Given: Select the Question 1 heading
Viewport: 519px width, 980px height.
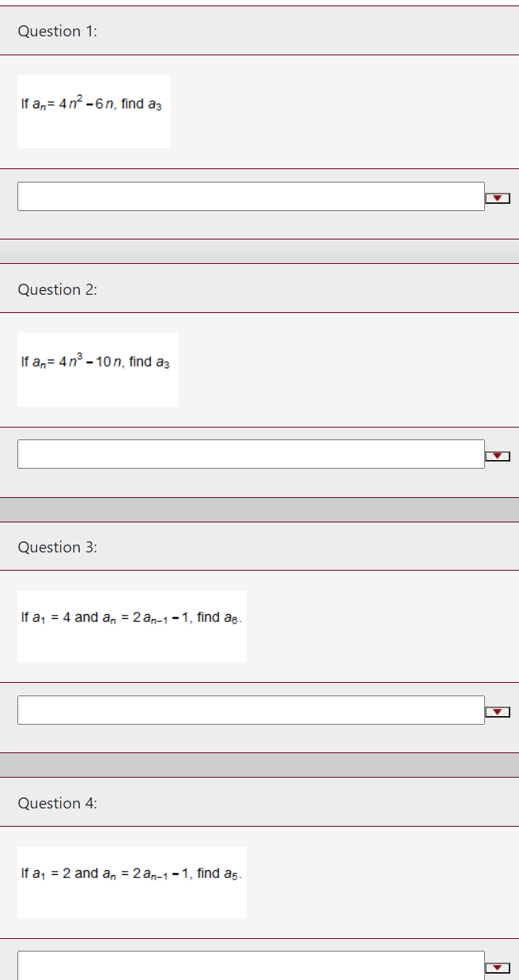Looking at the screenshot, I should [x=57, y=32].
